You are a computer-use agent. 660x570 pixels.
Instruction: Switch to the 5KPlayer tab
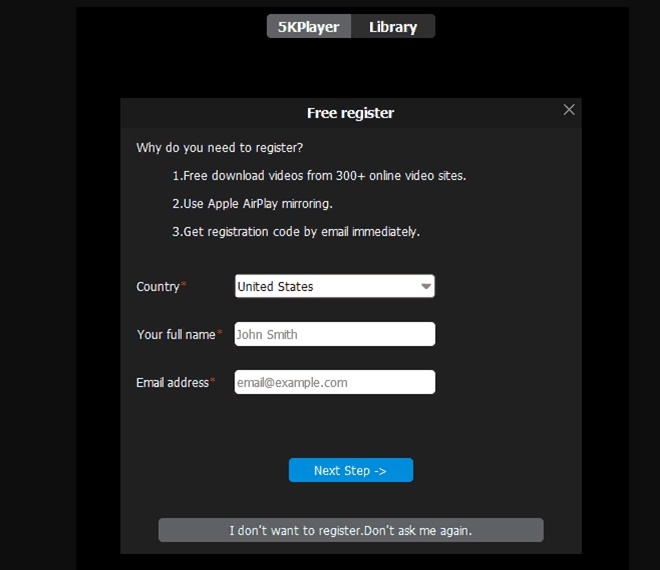(309, 27)
